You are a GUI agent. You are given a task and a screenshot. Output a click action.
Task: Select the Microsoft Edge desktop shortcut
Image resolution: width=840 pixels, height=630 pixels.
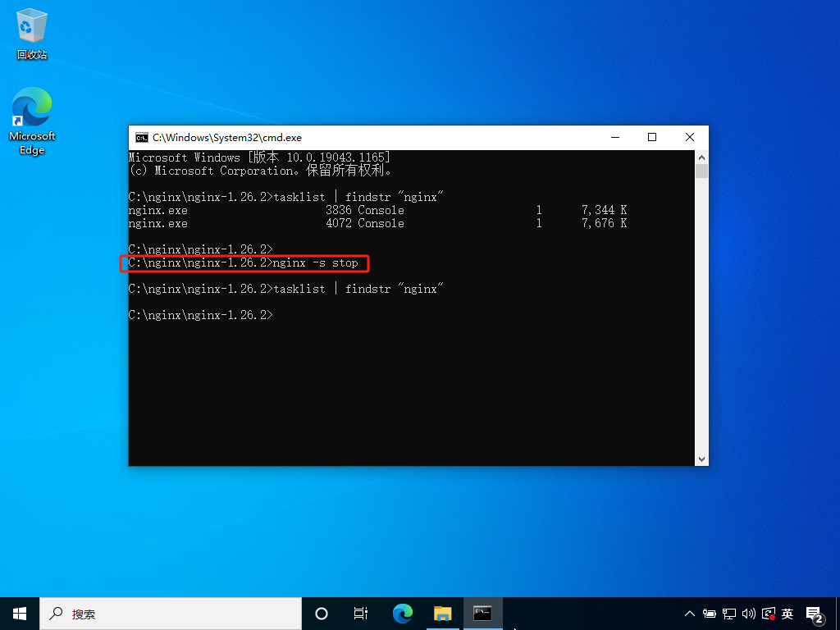point(32,121)
